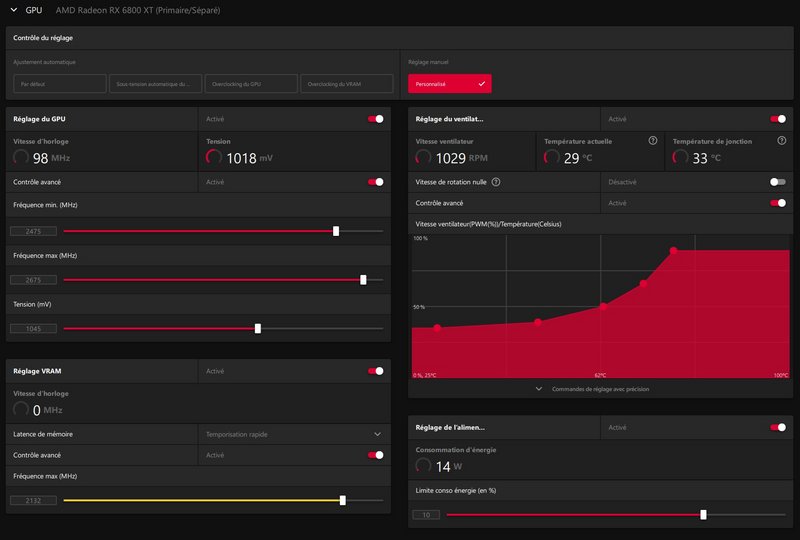Click Tension (mV) slider handle

point(258,328)
